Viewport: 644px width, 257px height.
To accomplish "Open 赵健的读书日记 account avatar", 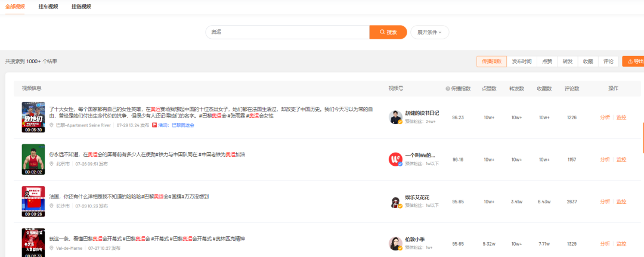I will pyautogui.click(x=395, y=117).
